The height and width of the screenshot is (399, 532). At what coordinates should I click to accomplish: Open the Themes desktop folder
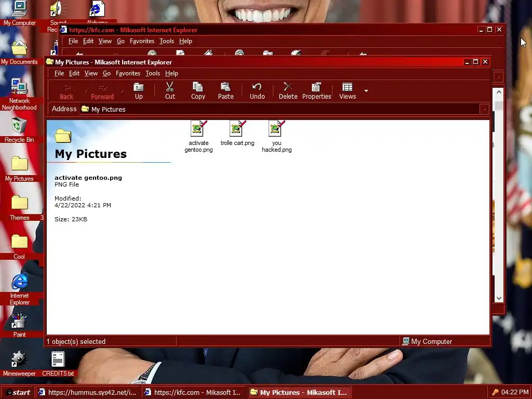pyautogui.click(x=19, y=208)
